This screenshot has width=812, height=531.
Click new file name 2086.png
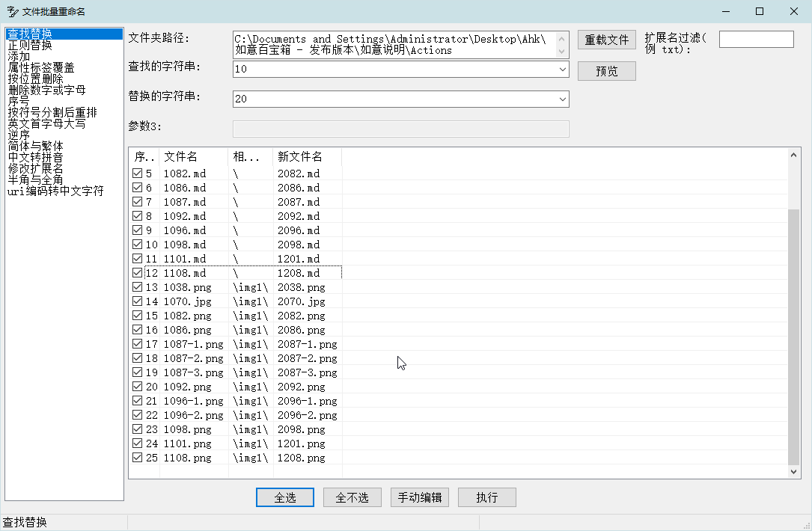coord(302,330)
